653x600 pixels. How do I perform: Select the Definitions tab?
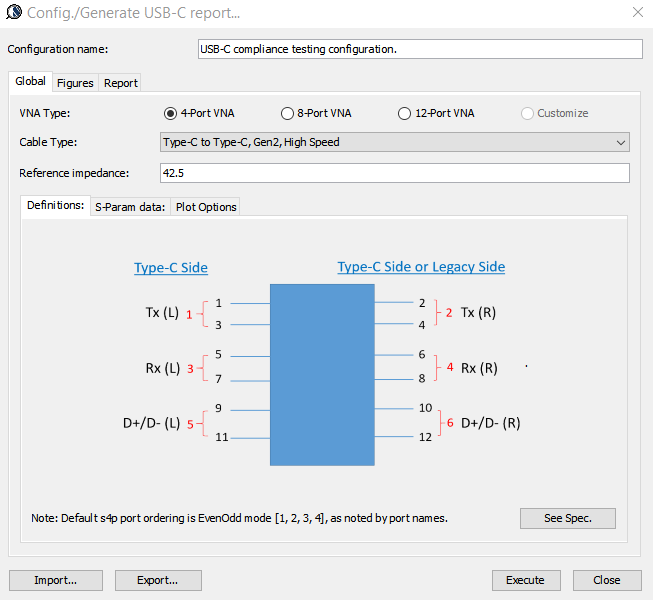55,206
